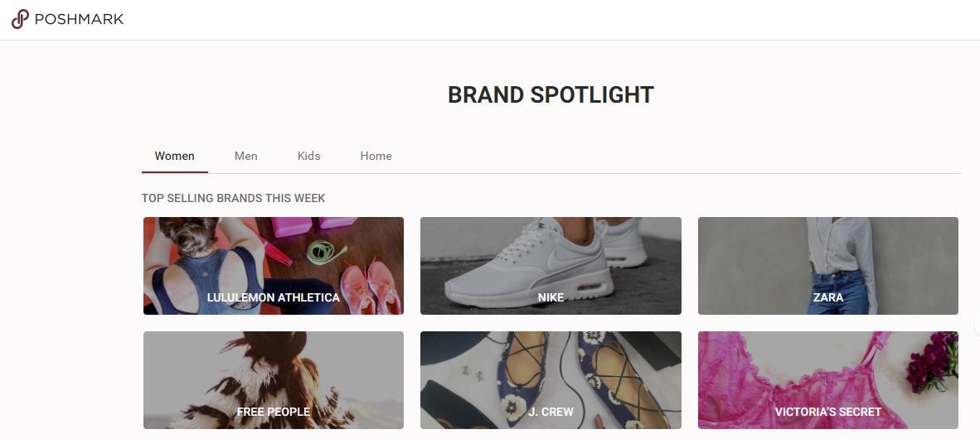Image resolution: width=980 pixels, height=439 pixels.
Task: Click the FREE PEOPLE label text
Action: (x=273, y=412)
